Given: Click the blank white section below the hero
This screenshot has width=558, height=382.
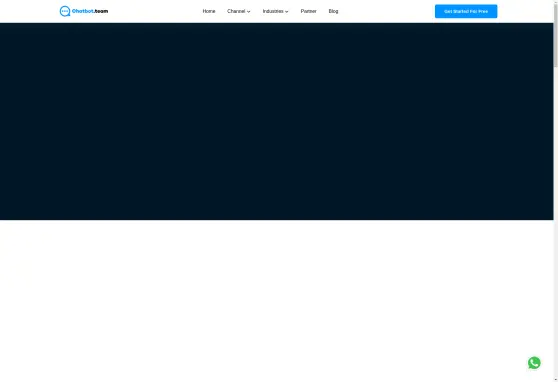Looking at the screenshot, I should click(277, 301).
